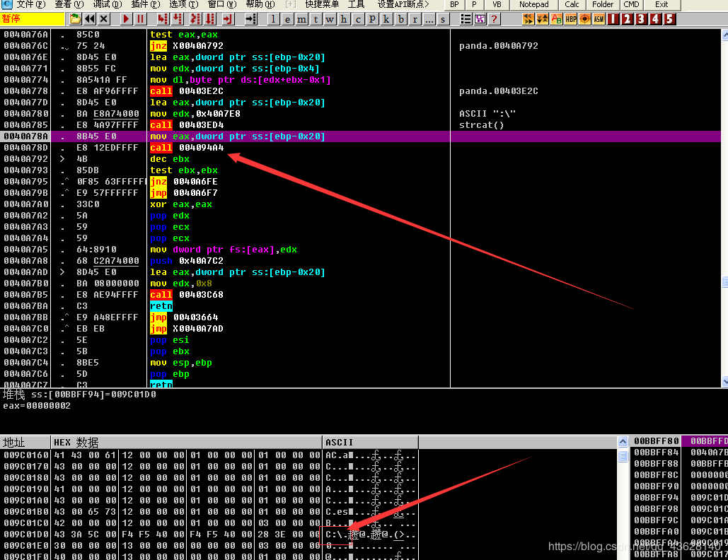Click the ASCII column header in dump
This screenshot has width=728, height=560.
click(x=371, y=442)
